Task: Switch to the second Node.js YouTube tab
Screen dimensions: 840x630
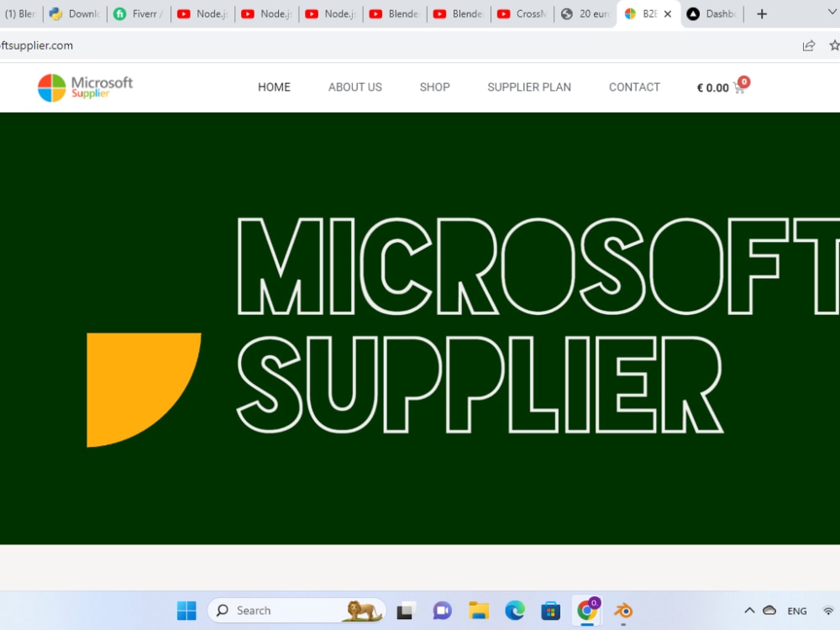Action: point(266,14)
